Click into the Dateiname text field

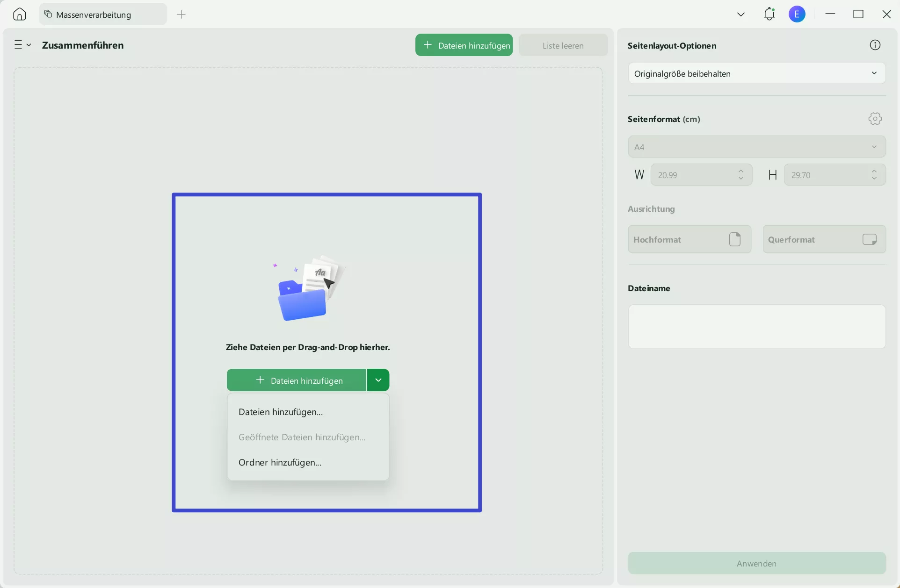(756, 327)
